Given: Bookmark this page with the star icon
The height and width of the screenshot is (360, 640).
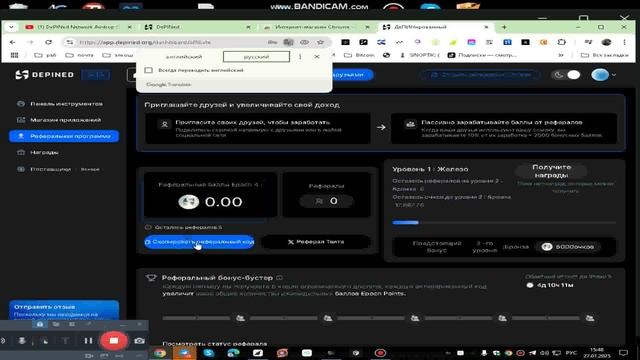Looking at the screenshot, I should (x=320, y=42).
